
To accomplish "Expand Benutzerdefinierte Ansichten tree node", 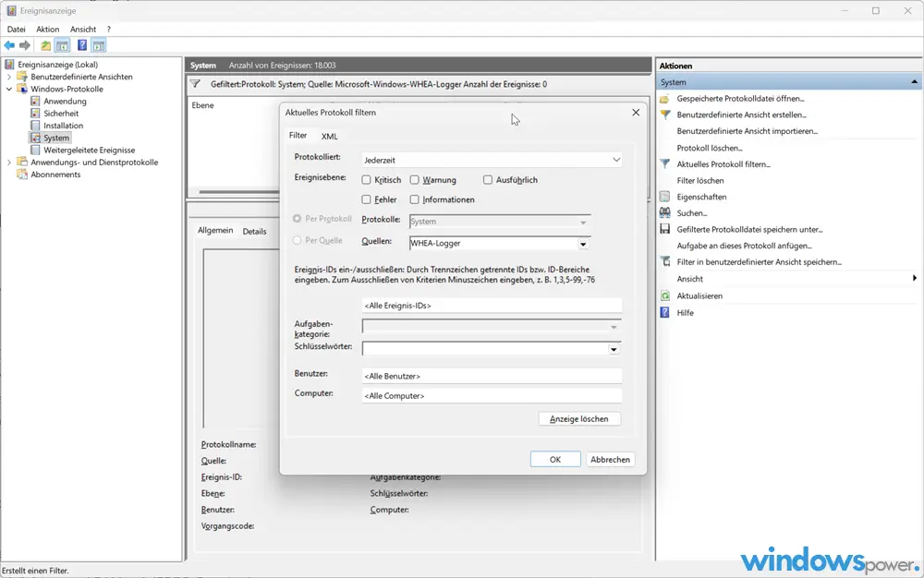I will coord(9,78).
